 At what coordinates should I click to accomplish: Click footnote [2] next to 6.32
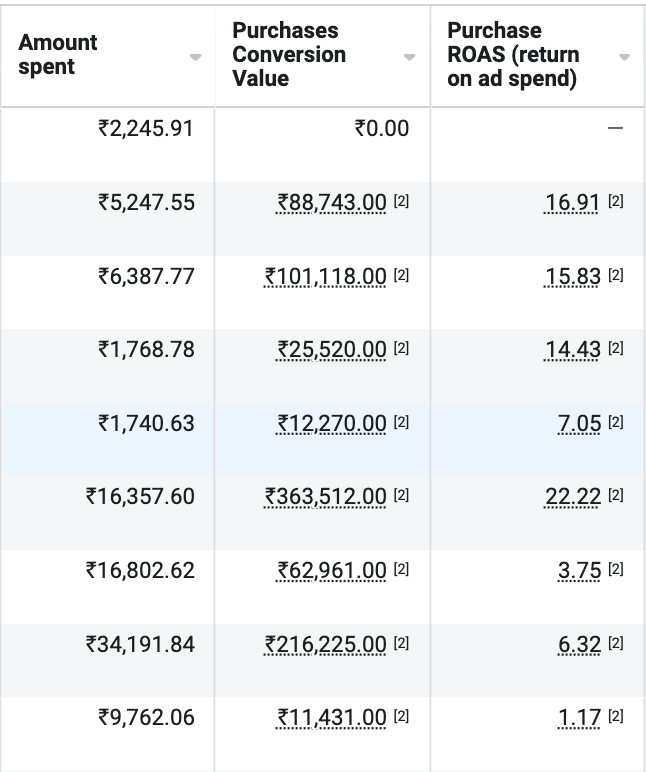[616, 644]
